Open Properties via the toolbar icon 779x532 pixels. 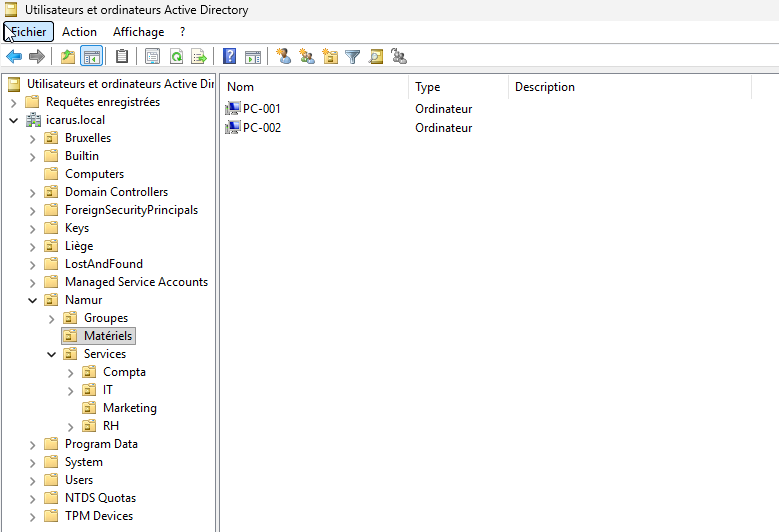[153, 56]
